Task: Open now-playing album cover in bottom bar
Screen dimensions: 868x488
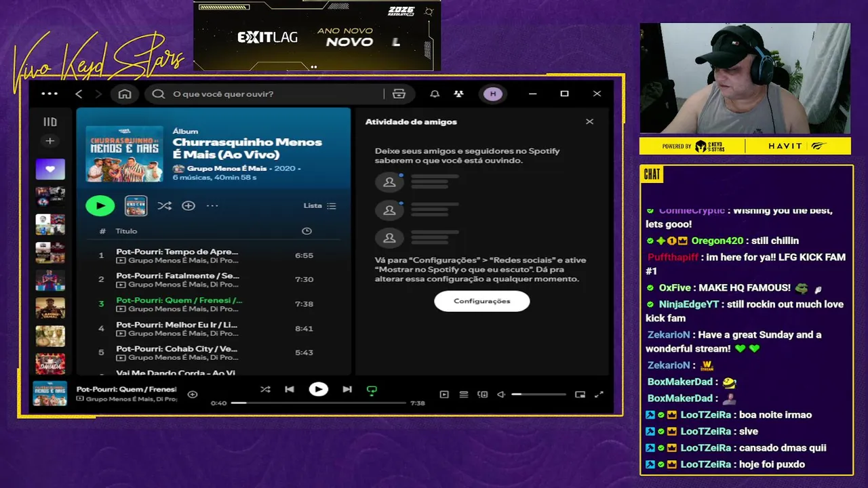Action: pyautogui.click(x=50, y=394)
